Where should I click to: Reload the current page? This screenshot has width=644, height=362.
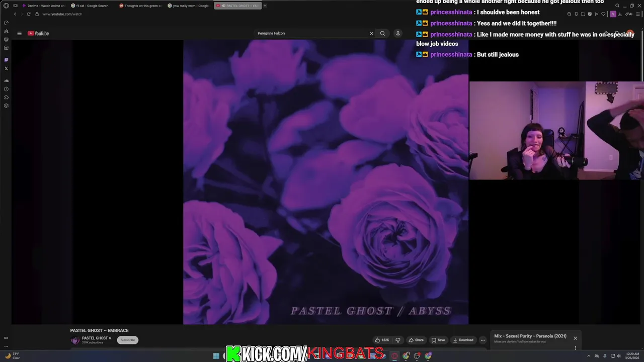coord(28,14)
